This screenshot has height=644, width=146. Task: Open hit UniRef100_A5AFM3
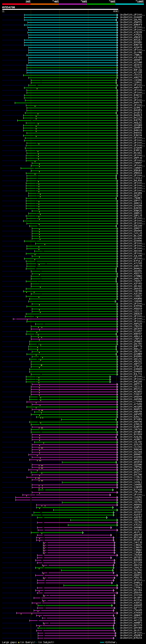[x=131, y=22]
